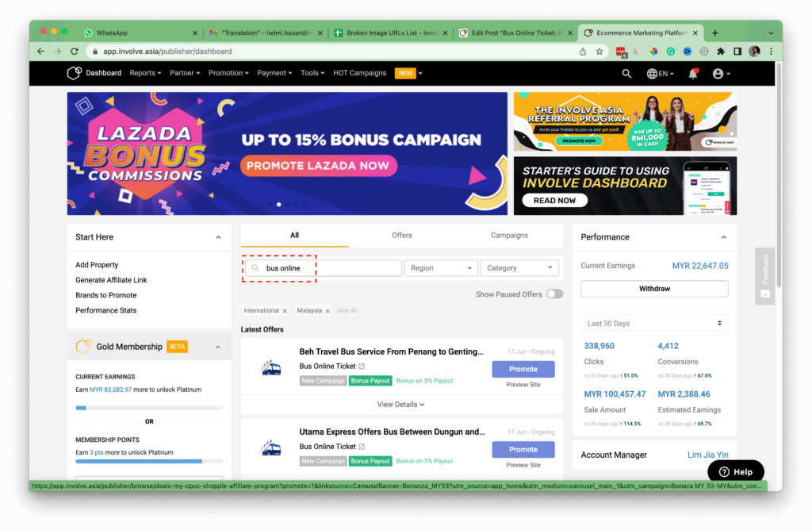The height and width of the screenshot is (530, 812).
Task: Click the site lock icon in address bar
Action: click(95, 52)
